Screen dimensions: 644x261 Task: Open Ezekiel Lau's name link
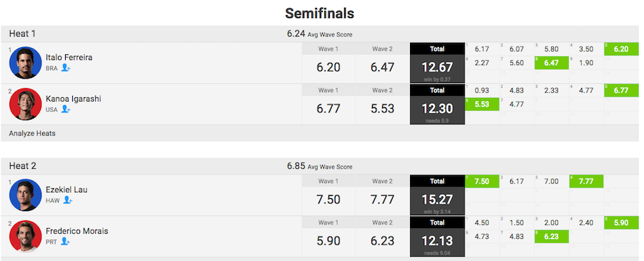67,189
